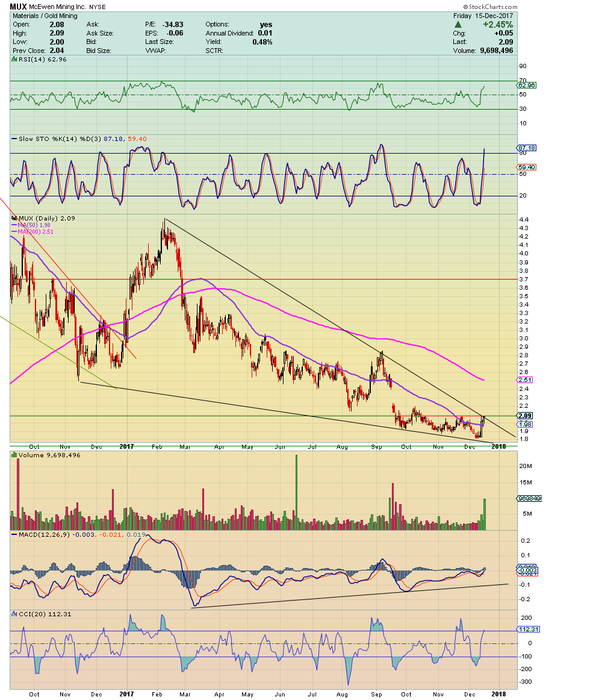
Task: Click the Annual Dividend value 0.01
Action: [x=265, y=33]
